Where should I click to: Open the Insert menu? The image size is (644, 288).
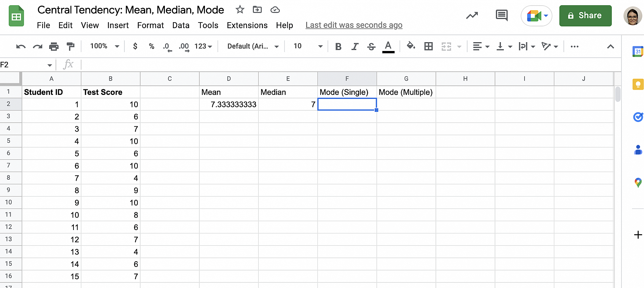click(118, 25)
